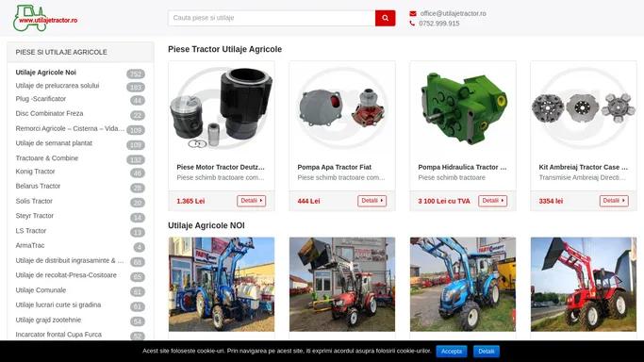Image resolution: width=644 pixels, height=362 pixels.
Task: Open Utilaje de distribuit ingrasaminte category
Action: (x=70, y=260)
